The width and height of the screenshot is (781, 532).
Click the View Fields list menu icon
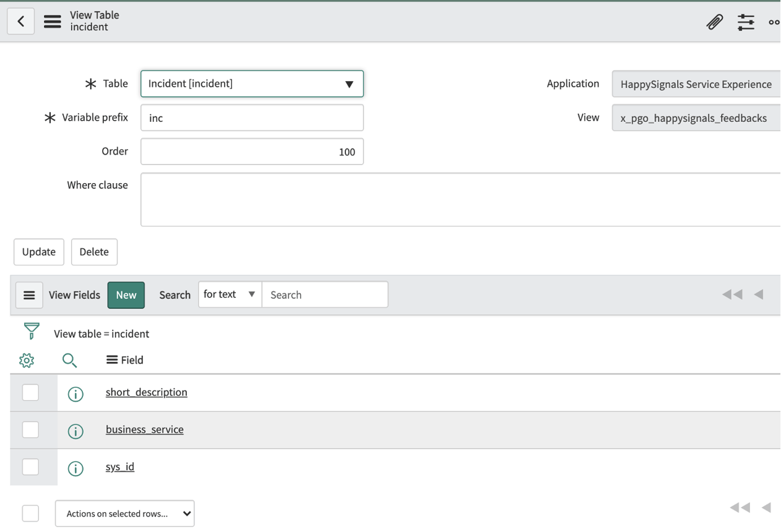[29, 295]
